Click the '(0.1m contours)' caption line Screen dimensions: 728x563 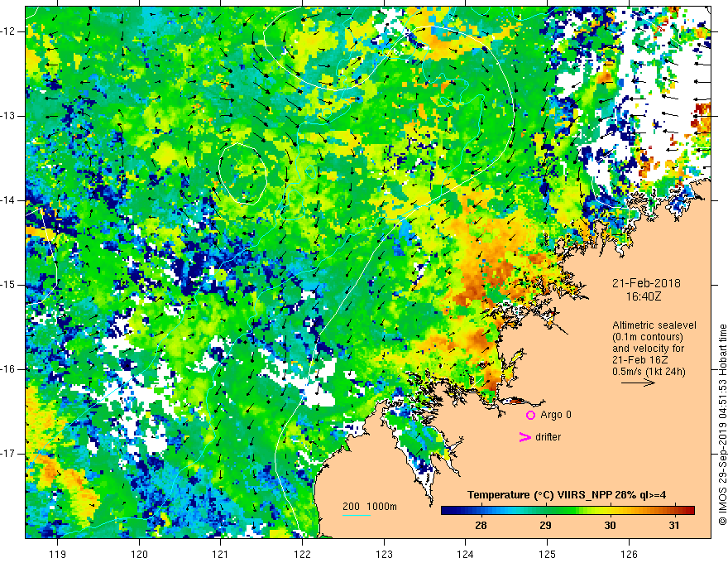648,337
